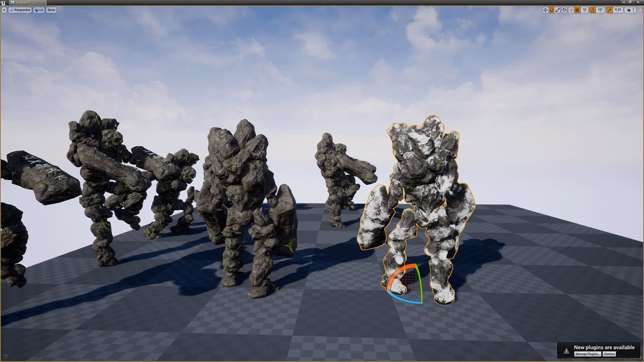Dismiss the new plugins notification
The height and width of the screenshot is (362, 644).
609,354
